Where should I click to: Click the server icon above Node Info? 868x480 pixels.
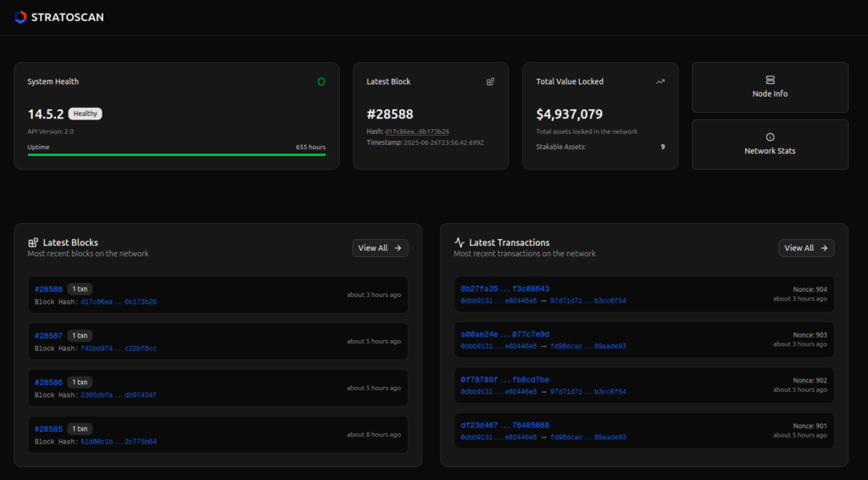pos(770,80)
